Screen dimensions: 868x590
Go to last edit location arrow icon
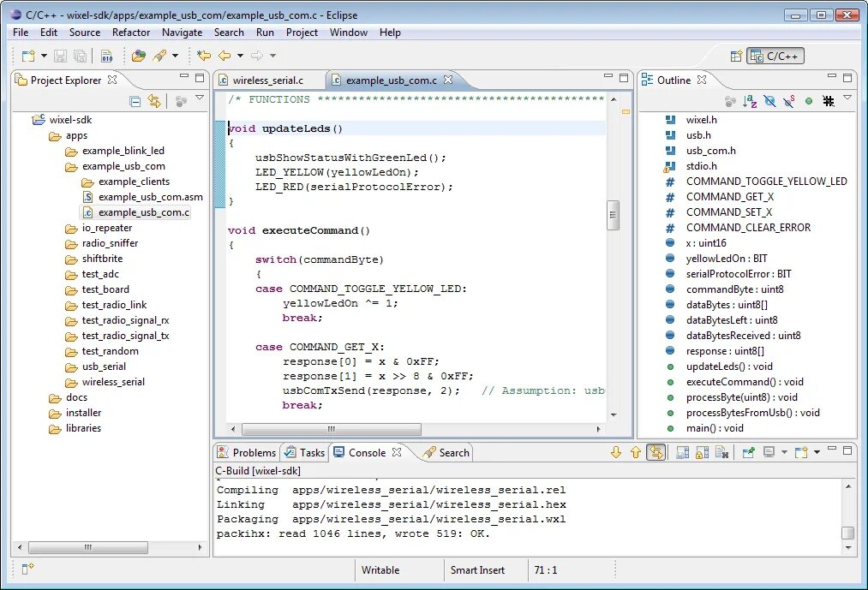pos(204,56)
